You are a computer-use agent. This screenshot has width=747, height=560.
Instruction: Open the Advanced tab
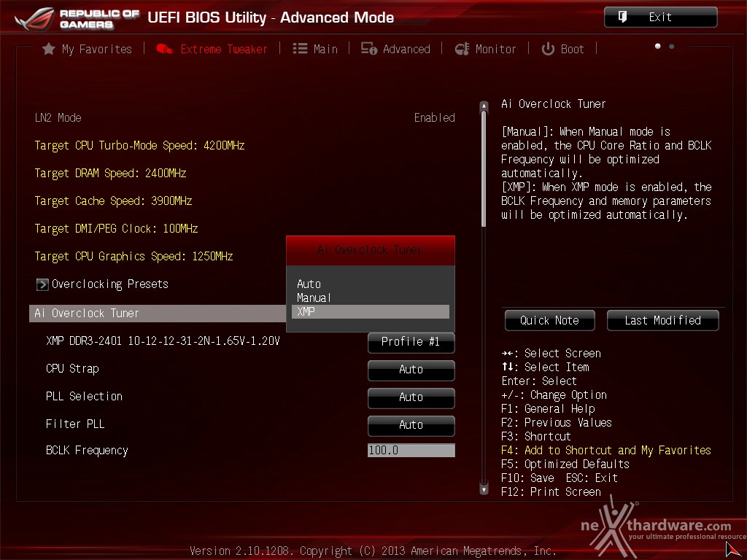tap(395, 49)
